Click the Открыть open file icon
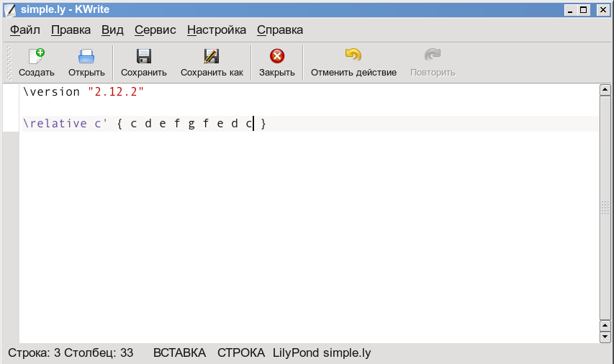The width and height of the screenshot is (614, 364). tap(86, 56)
